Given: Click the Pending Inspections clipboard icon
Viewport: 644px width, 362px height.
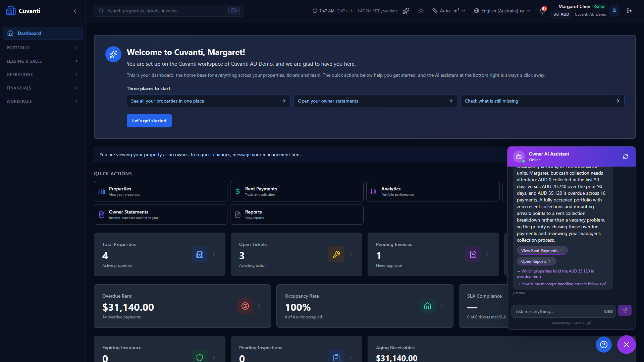Looking at the screenshot, I should 336,357.
